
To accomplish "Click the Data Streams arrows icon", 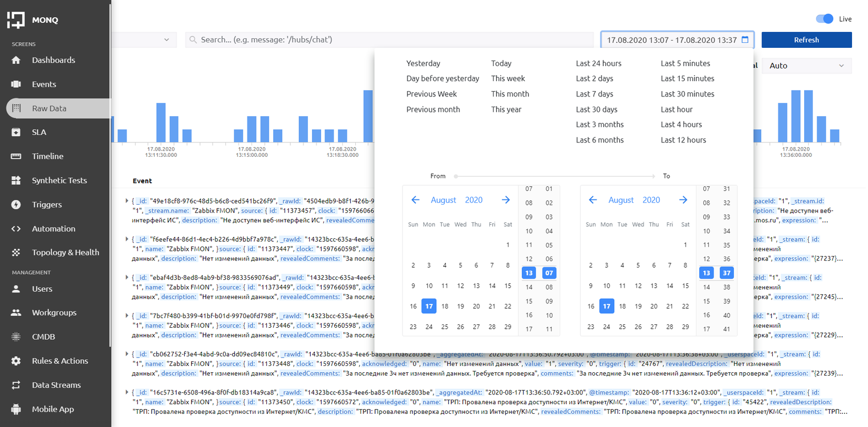I will pos(16,385).
